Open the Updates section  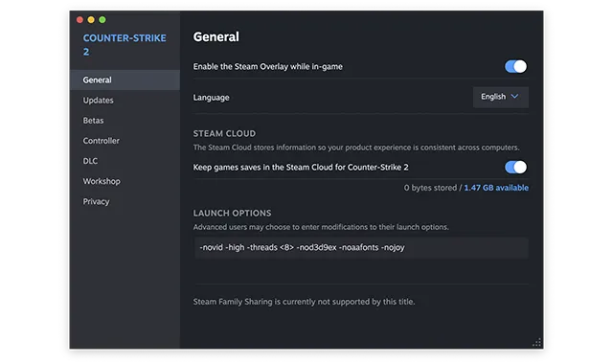125,101
